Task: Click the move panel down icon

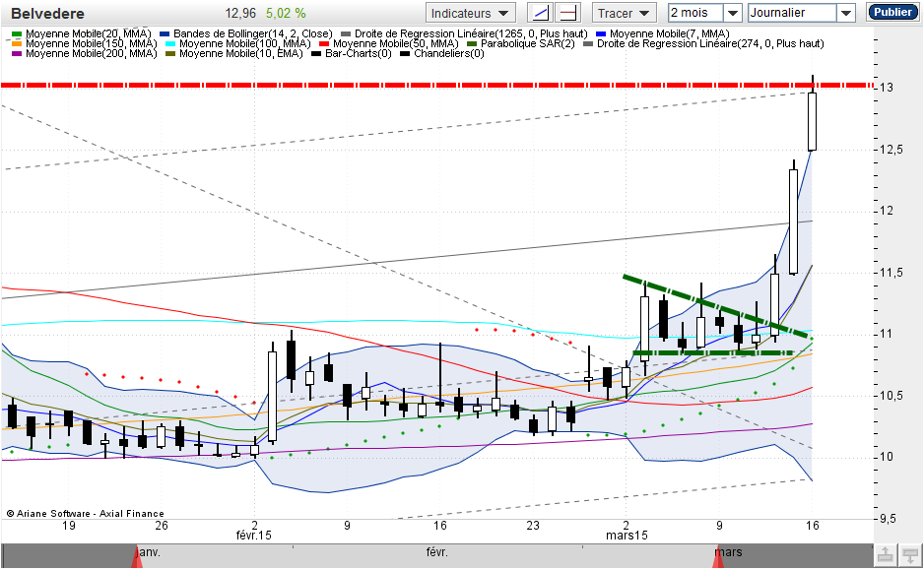Action: point(910,554)
